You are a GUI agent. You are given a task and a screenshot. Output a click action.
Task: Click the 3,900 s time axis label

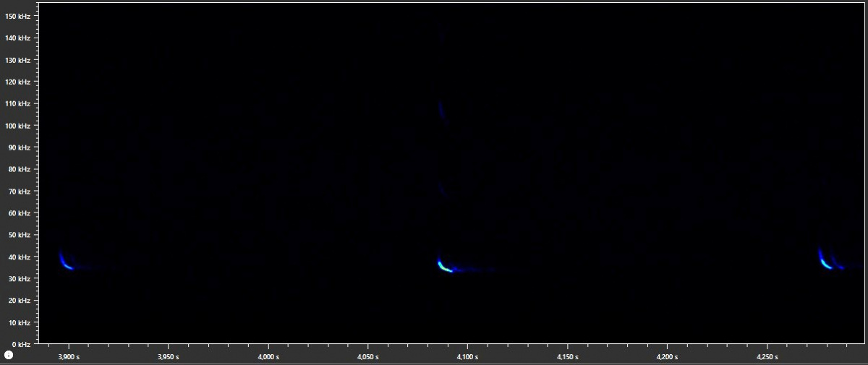69,357
